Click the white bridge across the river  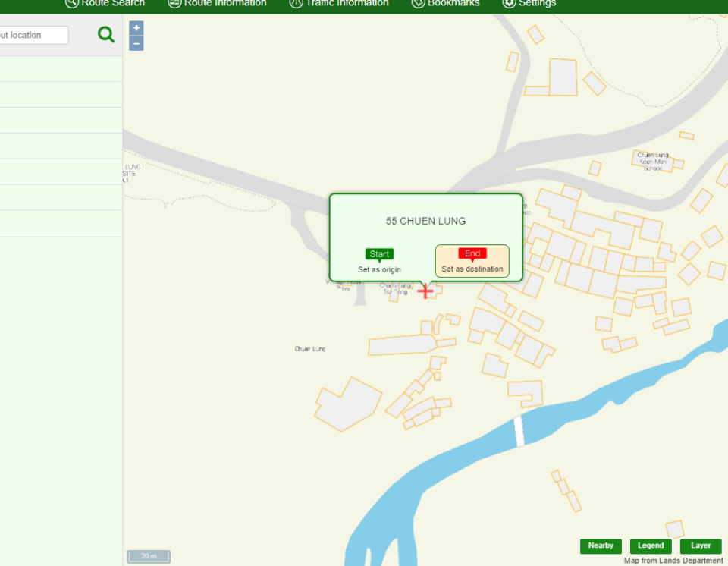(x=519, y=431)
